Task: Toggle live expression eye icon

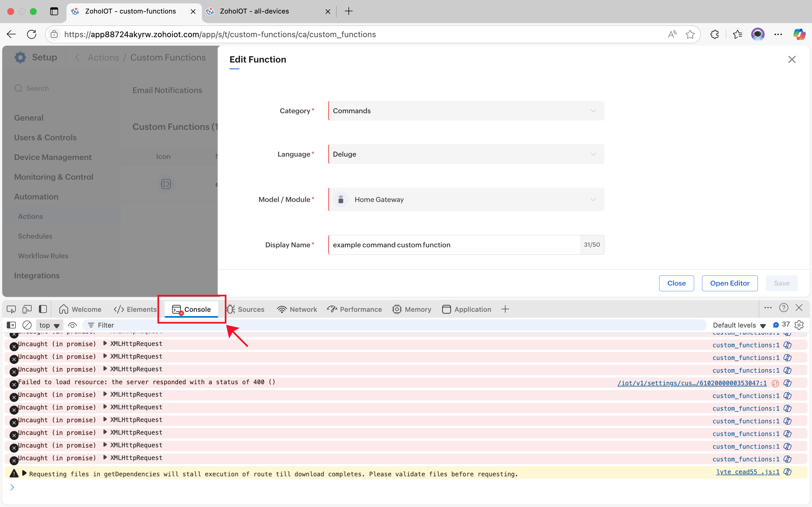Action: coord(72,325)
